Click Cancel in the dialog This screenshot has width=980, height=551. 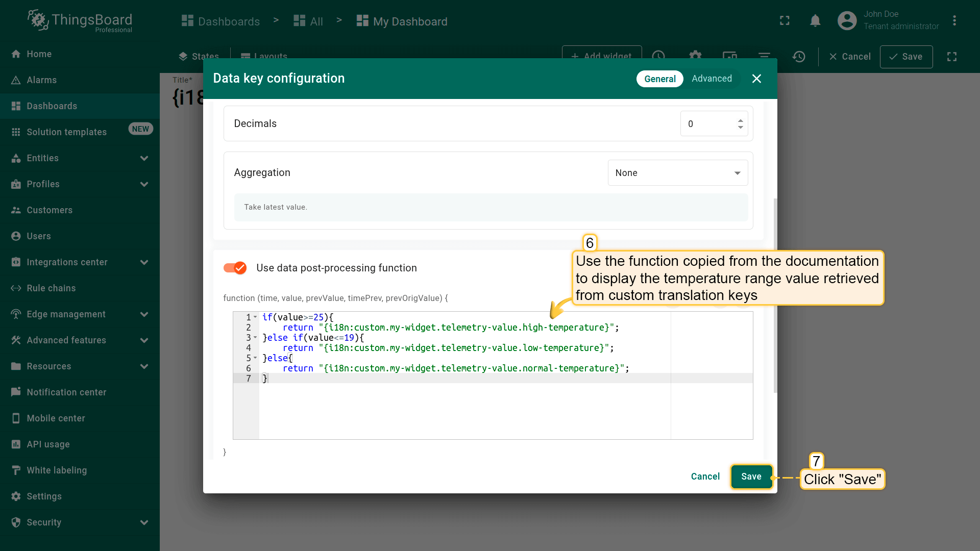pos(705,477)
